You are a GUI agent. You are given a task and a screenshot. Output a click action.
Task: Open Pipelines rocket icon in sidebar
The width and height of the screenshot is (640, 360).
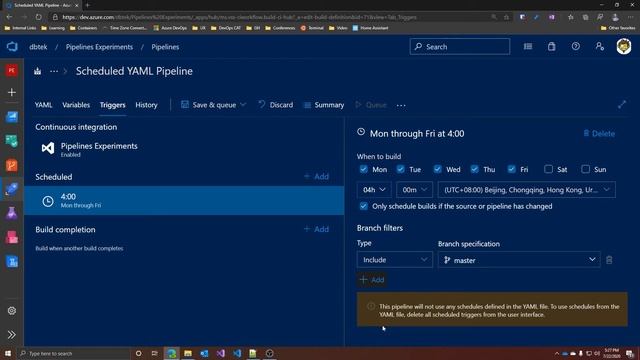(x=12, y=189)
